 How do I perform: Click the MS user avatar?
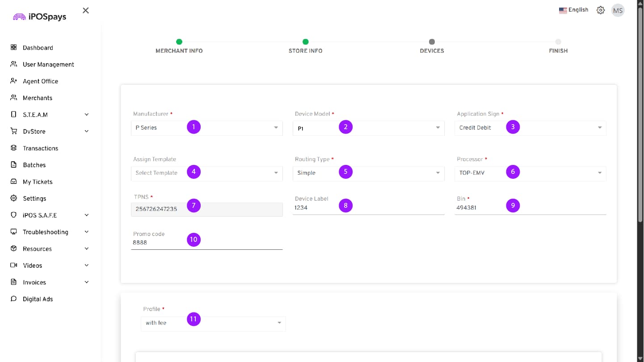tap(618, 10)
